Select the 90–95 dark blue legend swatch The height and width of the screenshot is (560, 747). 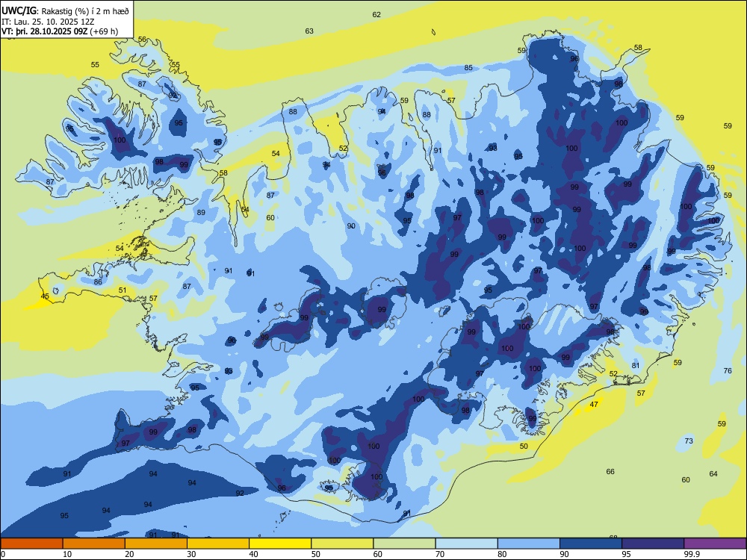(x=591, y=544)
